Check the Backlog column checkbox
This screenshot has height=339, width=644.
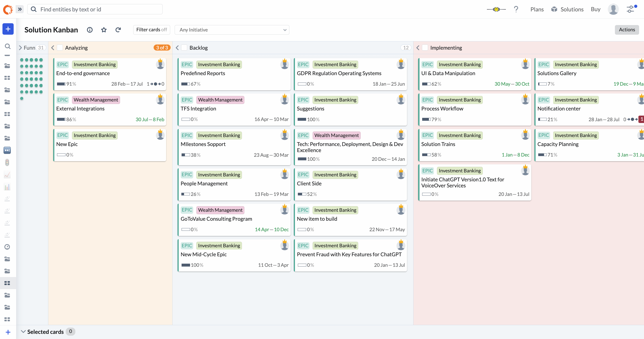coord(184,47)
